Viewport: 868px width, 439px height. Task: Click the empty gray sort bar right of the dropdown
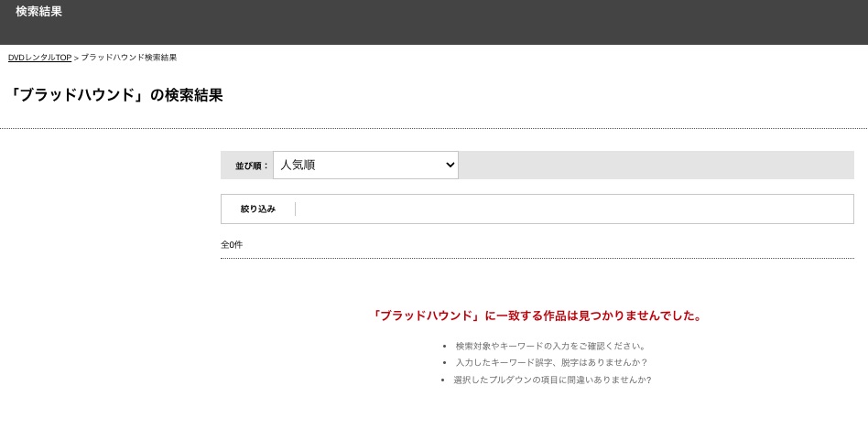(656, 165)
